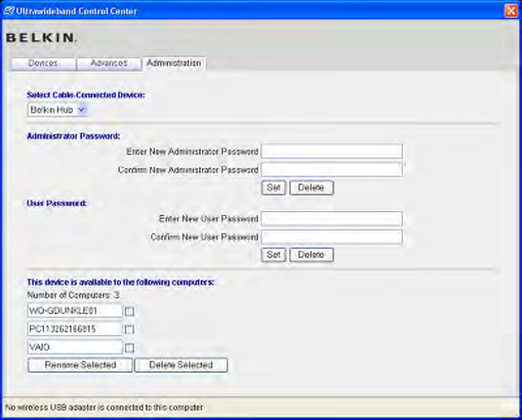
Task: Click the 'User Password:' heading
Action: 57,203
